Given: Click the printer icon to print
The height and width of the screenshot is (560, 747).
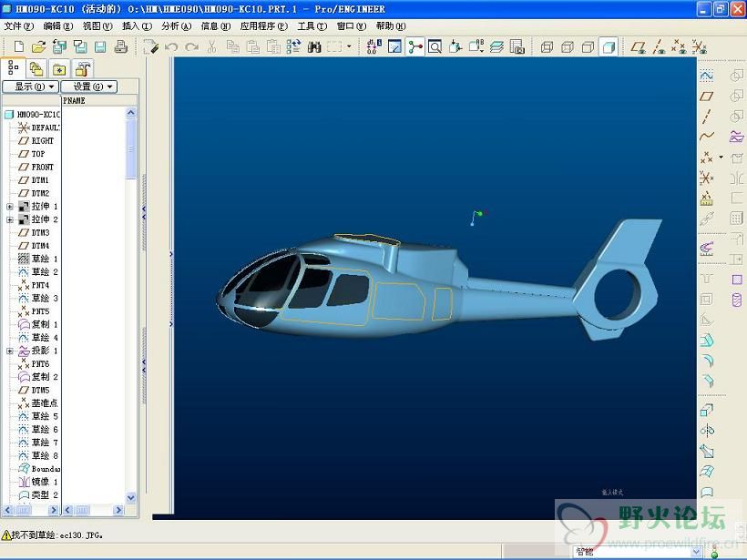Looking at the screenshot, I should pos(121,46).
